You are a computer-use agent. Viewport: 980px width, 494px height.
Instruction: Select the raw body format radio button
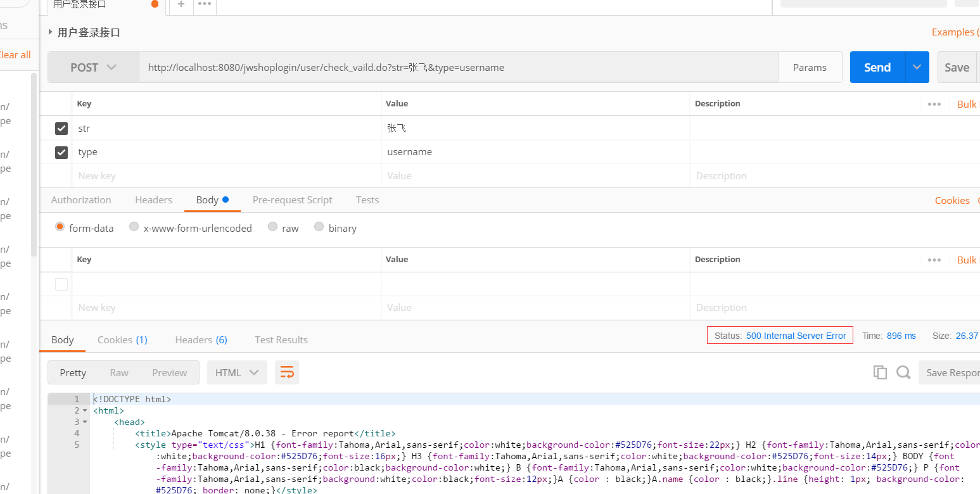point(272,227)
